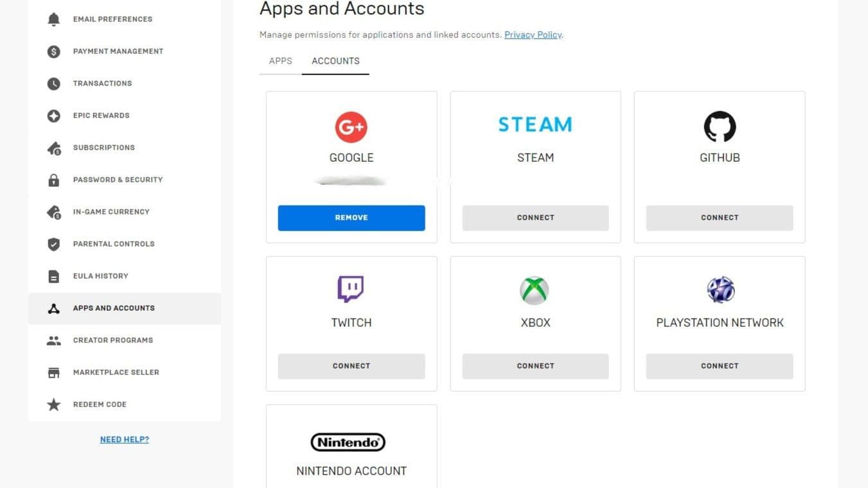Screen dimensions: 868x488
Task: Click the Twitch logo icon
Action: point(351,290)
